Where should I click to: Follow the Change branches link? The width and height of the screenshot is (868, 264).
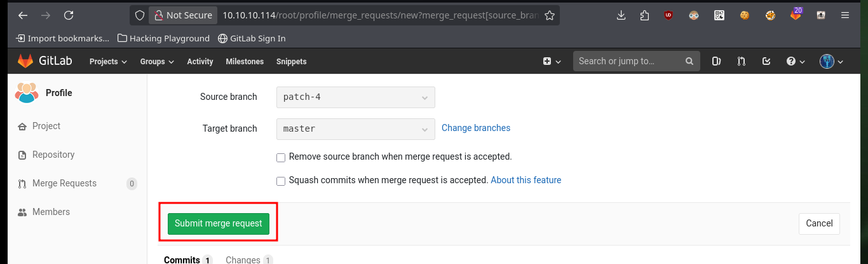[476, 128]
